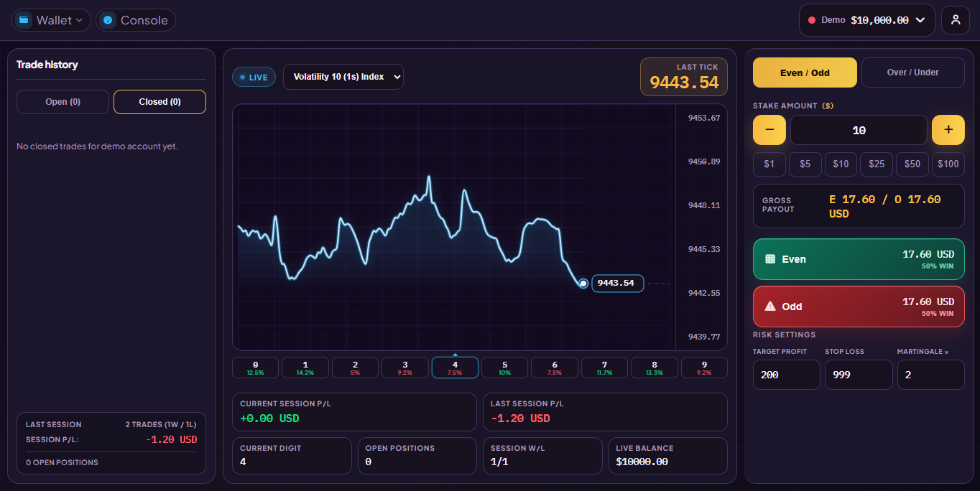
Task: Click the current price marker on chart
Action: pos(583,284)
